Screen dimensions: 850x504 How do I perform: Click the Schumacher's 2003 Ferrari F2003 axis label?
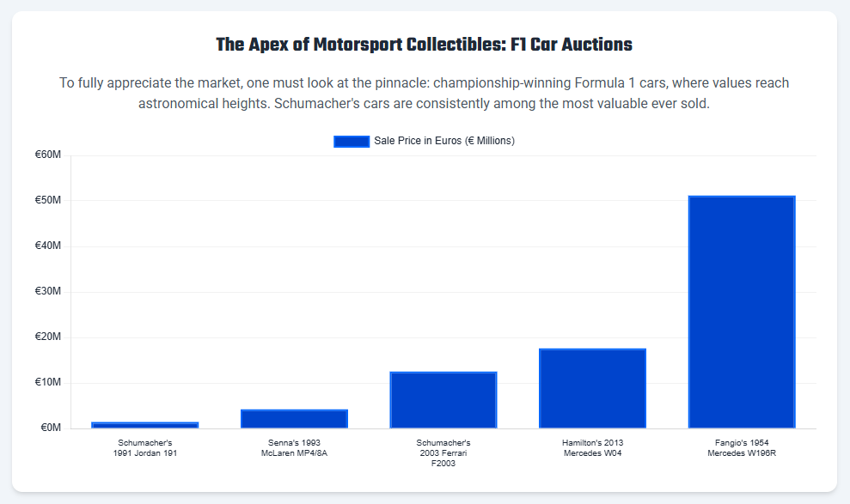(443, 453)
